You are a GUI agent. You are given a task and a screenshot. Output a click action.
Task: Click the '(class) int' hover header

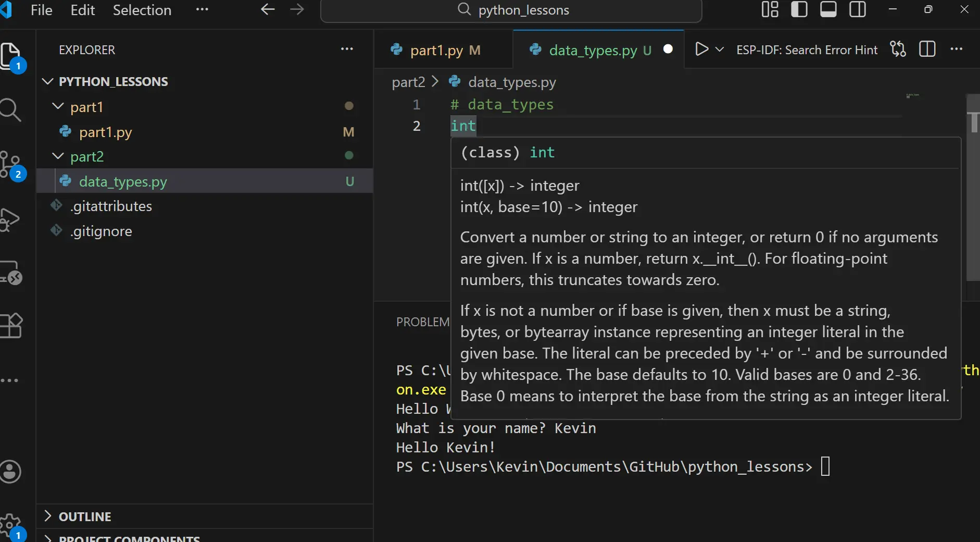508,153
